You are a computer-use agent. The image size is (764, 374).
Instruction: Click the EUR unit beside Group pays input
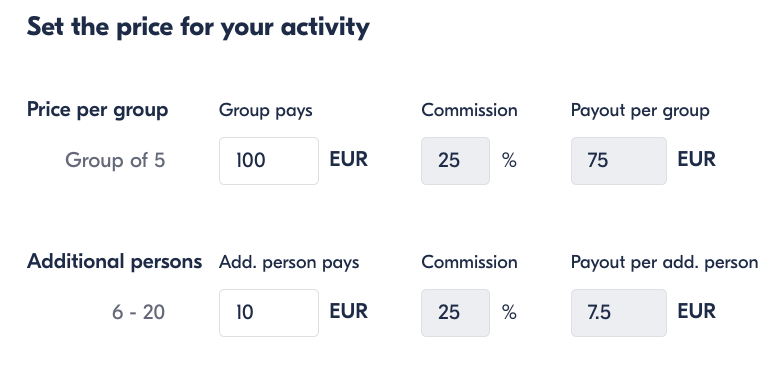348,159
